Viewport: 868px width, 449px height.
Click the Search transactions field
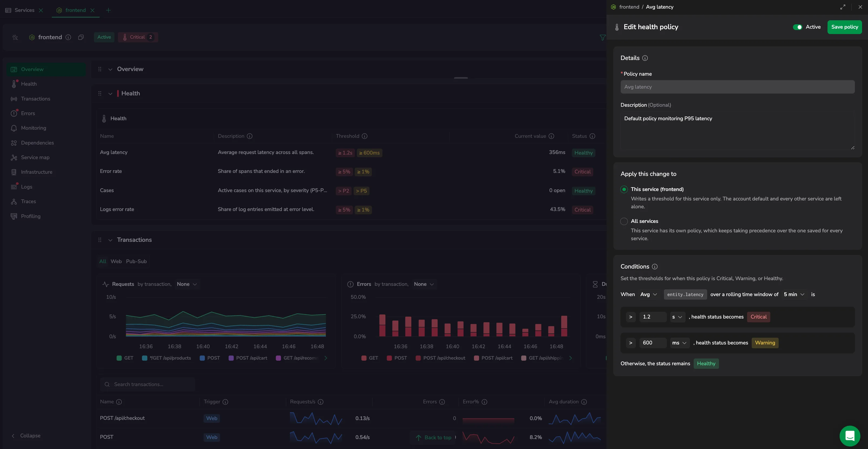(148, 384)
